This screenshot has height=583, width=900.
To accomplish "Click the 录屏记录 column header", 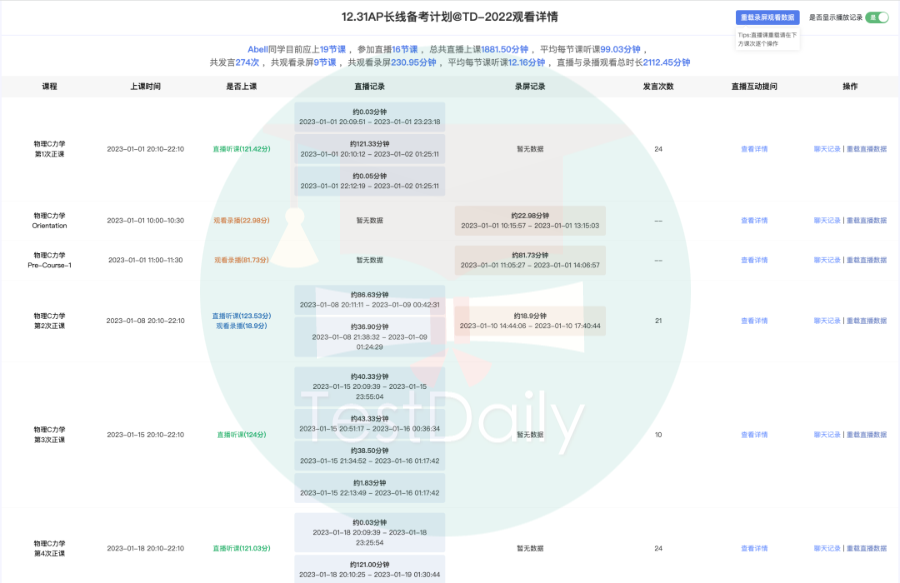I will click(x=529, y=87).
